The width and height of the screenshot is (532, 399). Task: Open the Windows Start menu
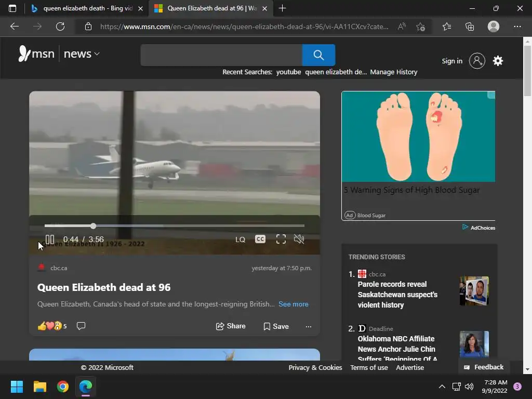(x=17, y=387)
